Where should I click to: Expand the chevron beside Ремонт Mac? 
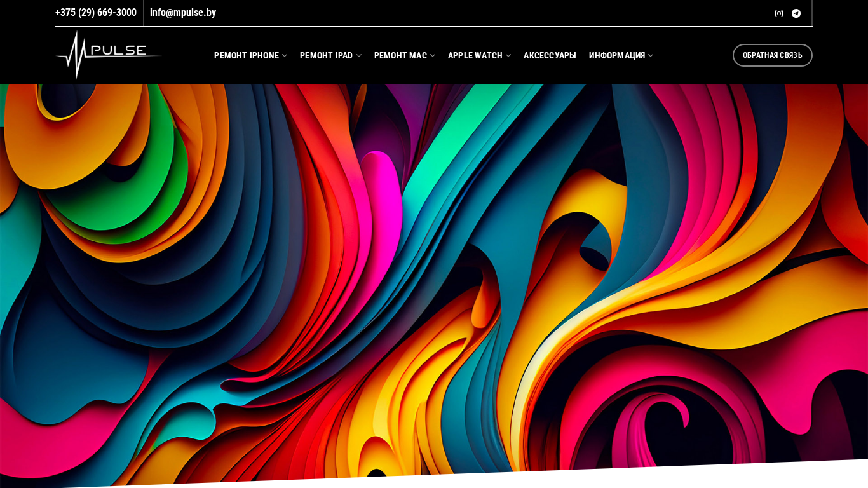pyautogui.click(x=433, y=56)
